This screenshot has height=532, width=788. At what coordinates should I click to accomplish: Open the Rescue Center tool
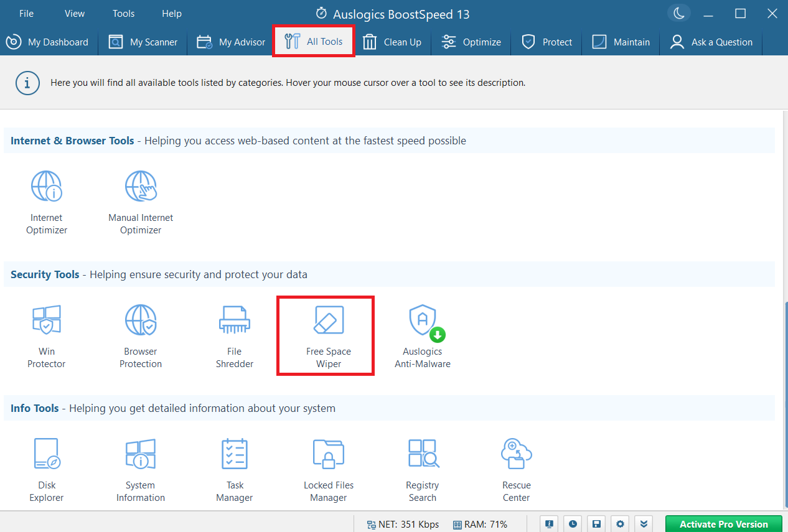517,470
